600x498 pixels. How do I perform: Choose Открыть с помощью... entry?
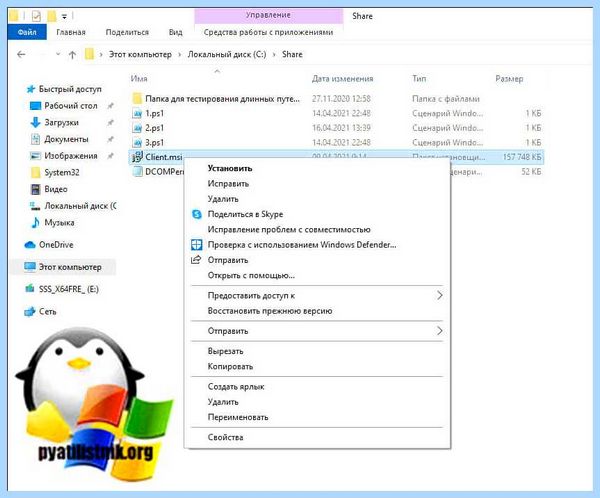[251, 276]
